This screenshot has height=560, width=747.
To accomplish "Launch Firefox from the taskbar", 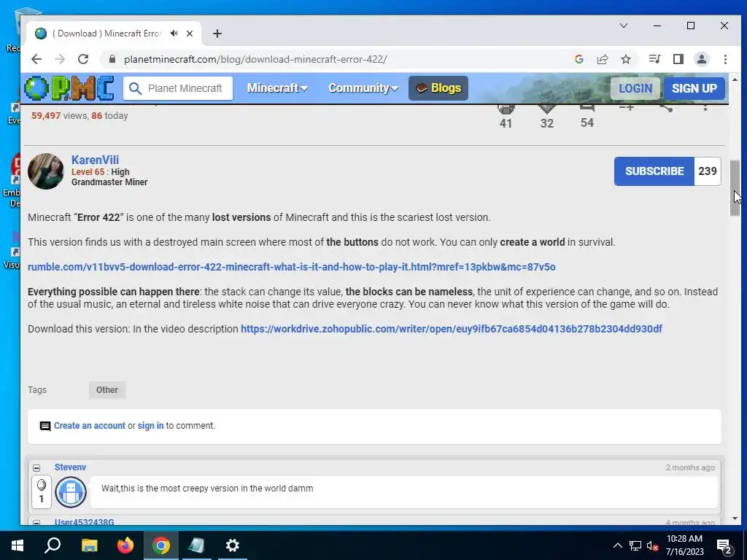I will click(125, 545).
